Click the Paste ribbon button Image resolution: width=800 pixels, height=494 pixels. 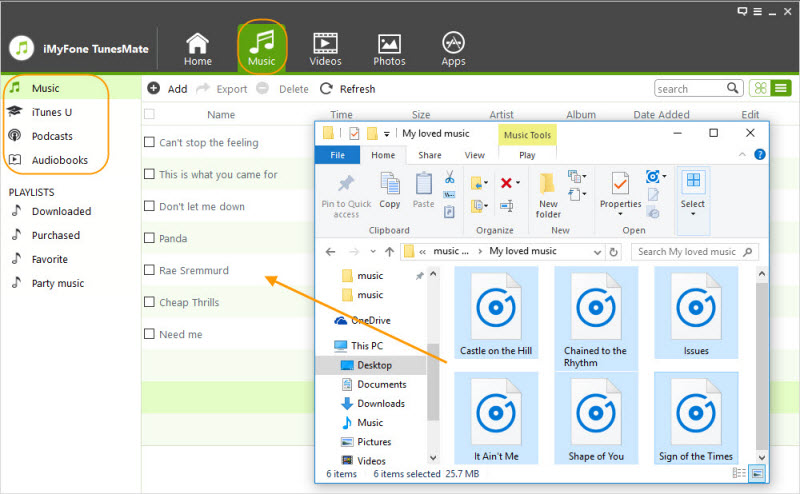pyautogui.click(x=423, y=191)
